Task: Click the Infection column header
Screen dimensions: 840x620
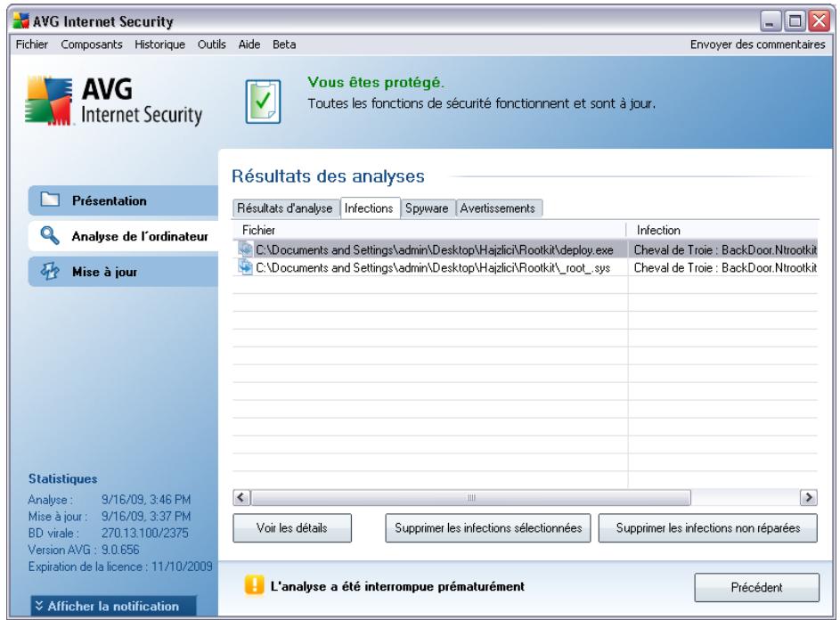Action: [722, 230]
